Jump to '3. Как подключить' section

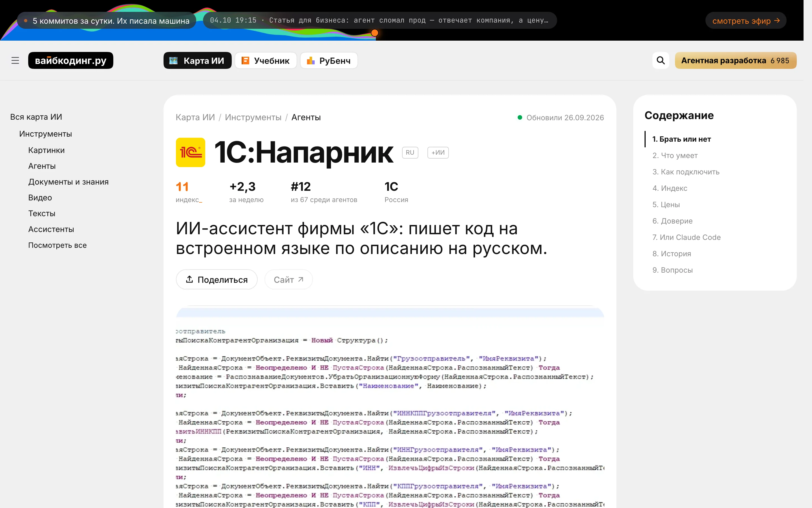[x=685, y=172]
